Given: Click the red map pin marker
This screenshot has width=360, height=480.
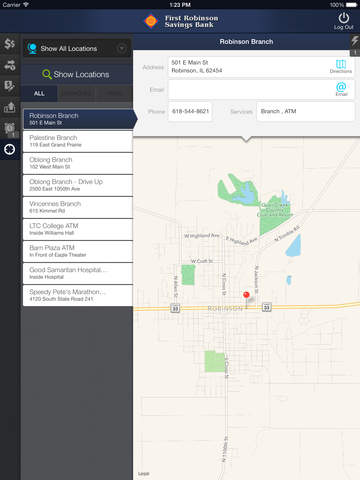Looking at the screenshot, I should tap(246, 295).
